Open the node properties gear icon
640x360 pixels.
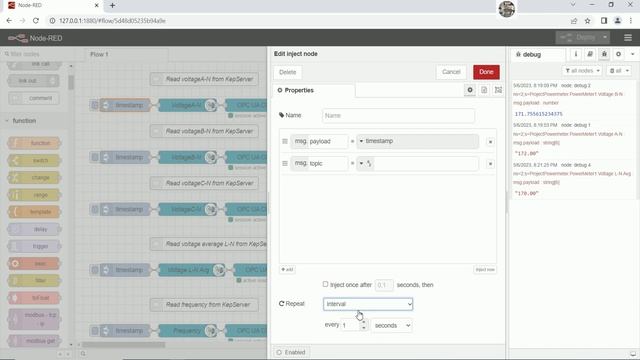470,90
